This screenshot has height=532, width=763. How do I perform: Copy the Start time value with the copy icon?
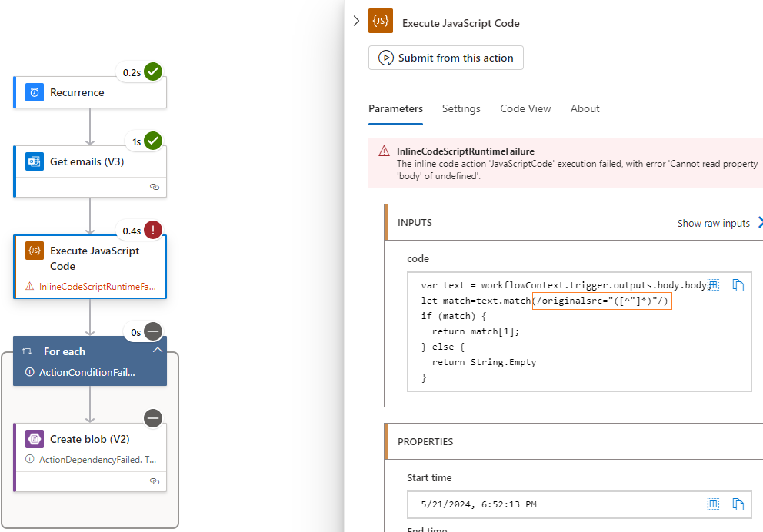click(x=738, y=504)
